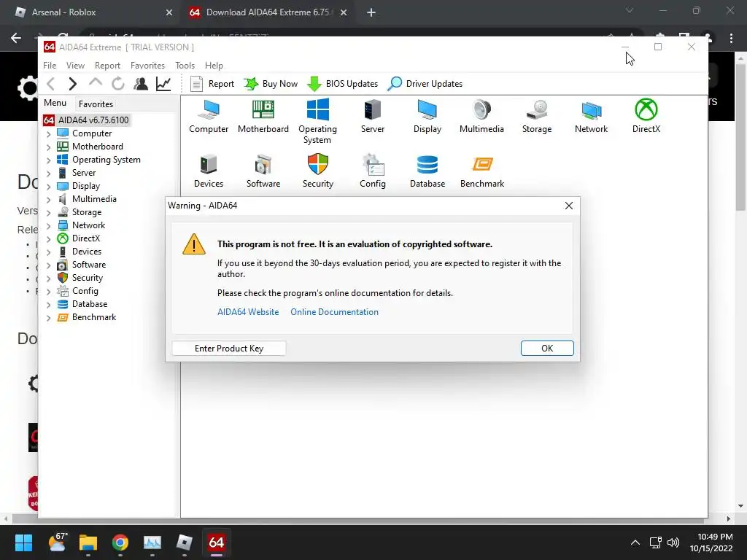The image size is (747, 560).
Task: Open the Report menu
Action: 107,65
